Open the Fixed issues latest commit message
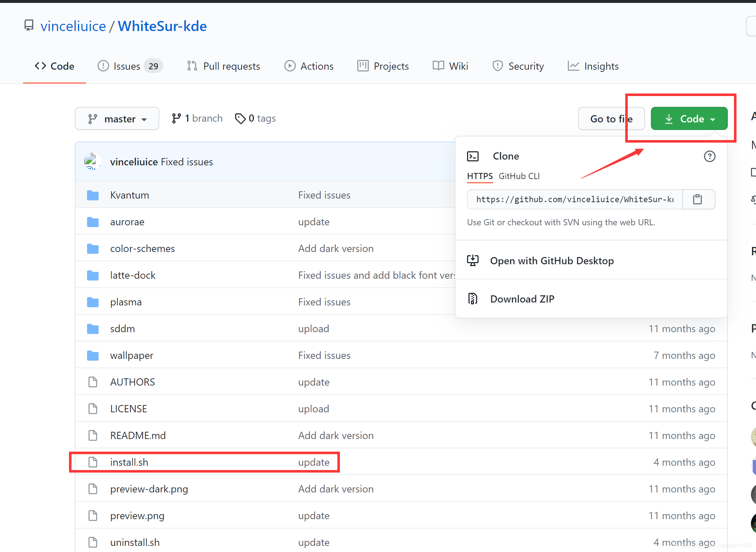 coord(187,162)
